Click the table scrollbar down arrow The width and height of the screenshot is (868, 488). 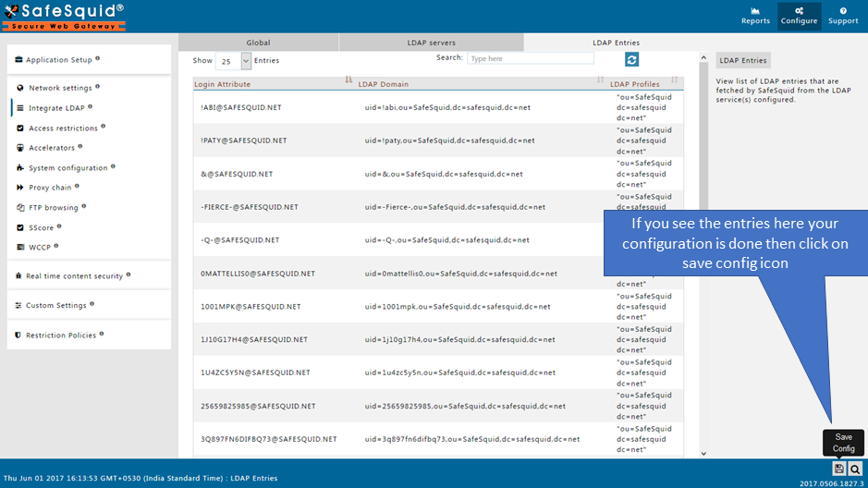point(703,453)
